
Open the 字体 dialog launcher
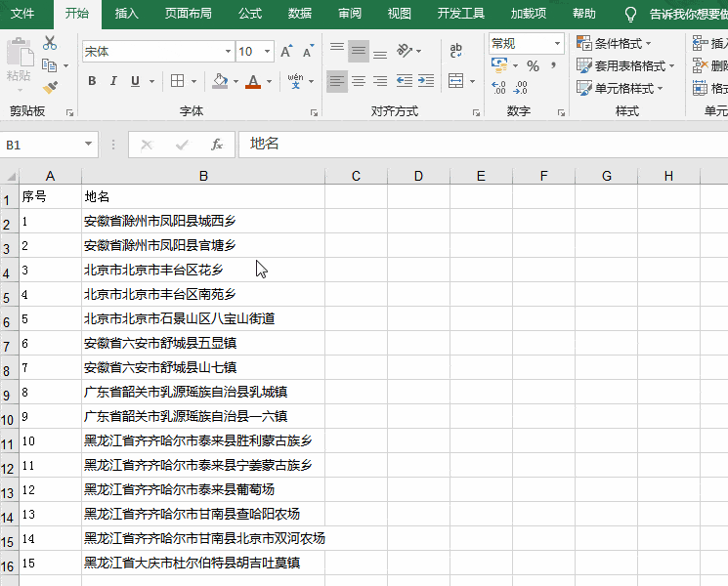(x=314, y=112)
